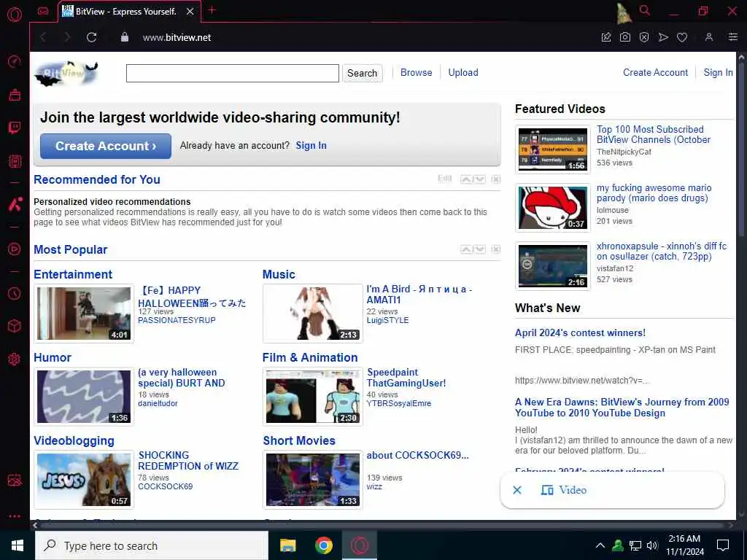Open the Browse link
This screenshot has height=560, width=747.
pyautogui.click(x=416, y=72)
